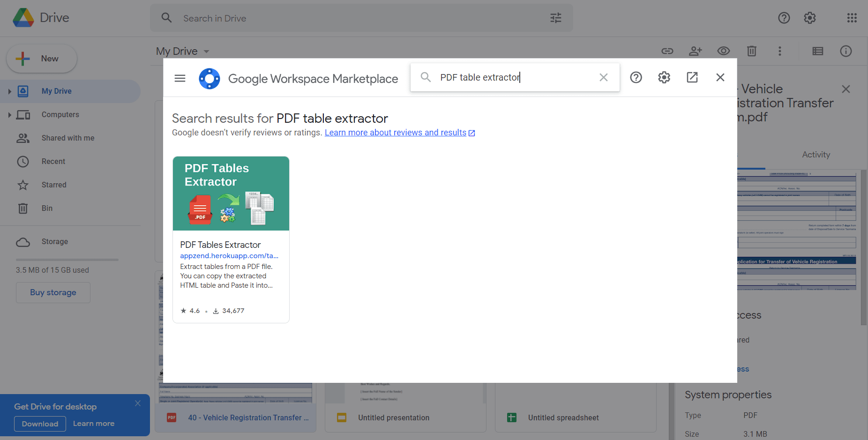This screenshot has width=868, height=440.
Task: Click the 4.6 star rating
Action: point(190,311)
